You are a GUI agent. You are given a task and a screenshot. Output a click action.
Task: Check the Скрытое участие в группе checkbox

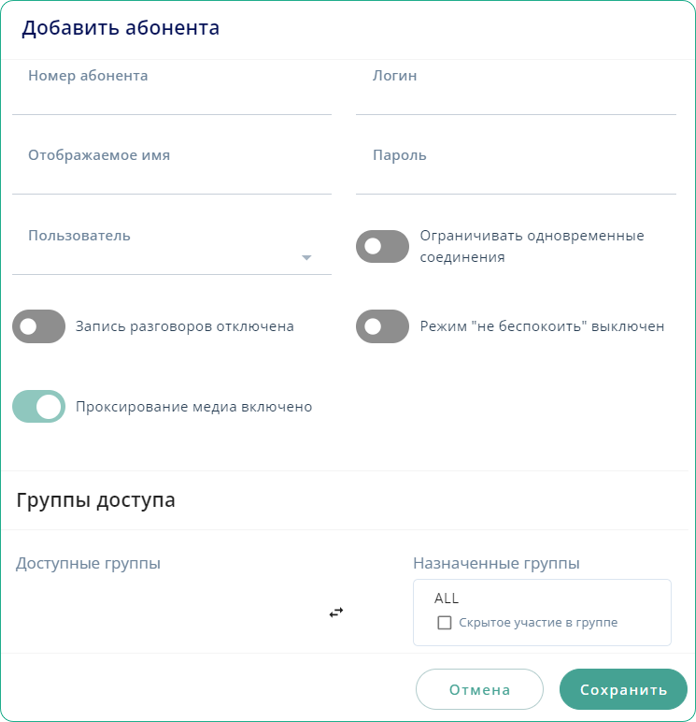[x=445, y=623]
